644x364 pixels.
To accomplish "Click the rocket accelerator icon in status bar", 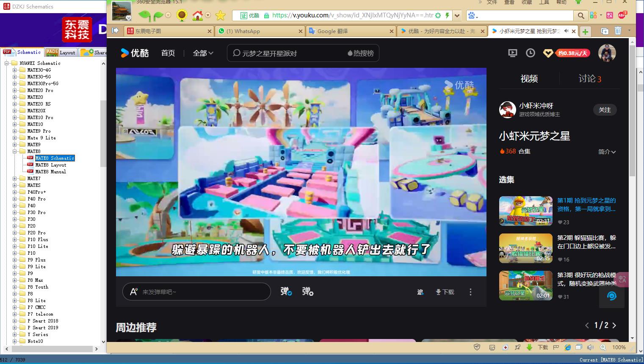I will tap(517, 347).
